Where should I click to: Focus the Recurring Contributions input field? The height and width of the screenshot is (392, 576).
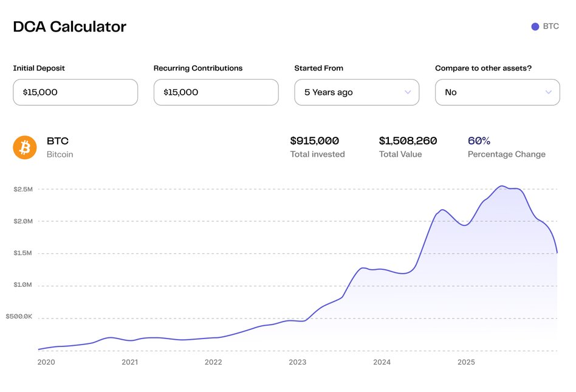(216, 92)
